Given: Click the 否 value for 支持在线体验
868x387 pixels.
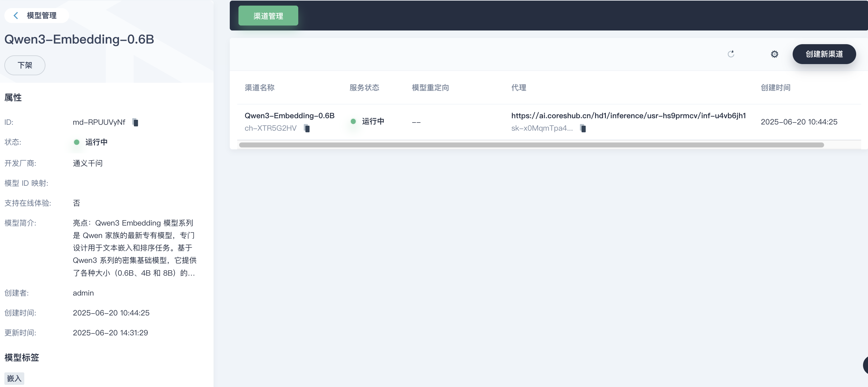Looking at the screenshot, I should pyautogui.click(x=77, y=203).
